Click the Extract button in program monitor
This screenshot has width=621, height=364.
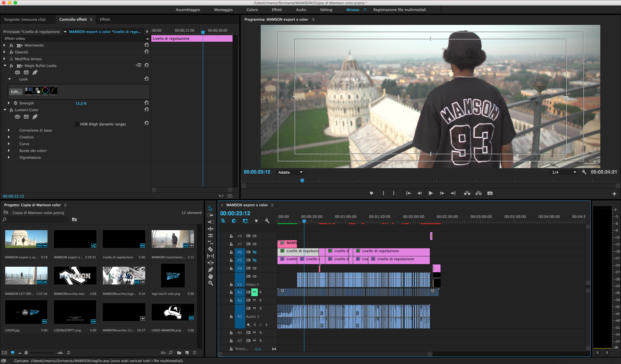[x=479, y=193]
